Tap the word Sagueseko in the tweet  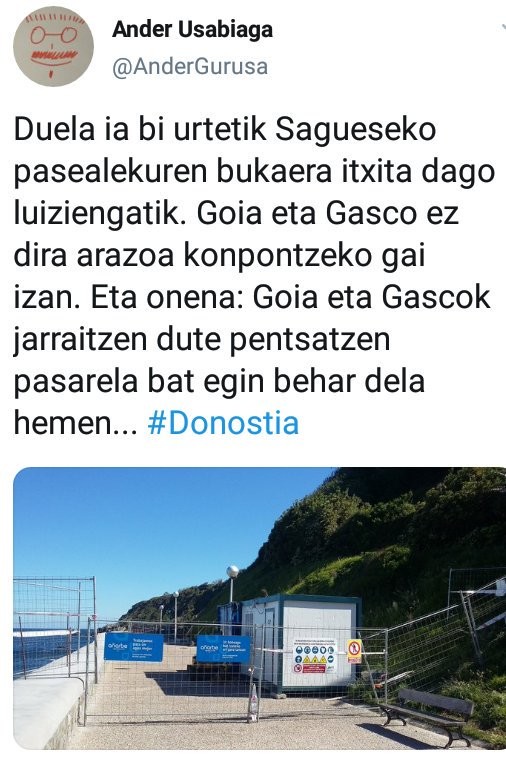click(x=356, y=130)
